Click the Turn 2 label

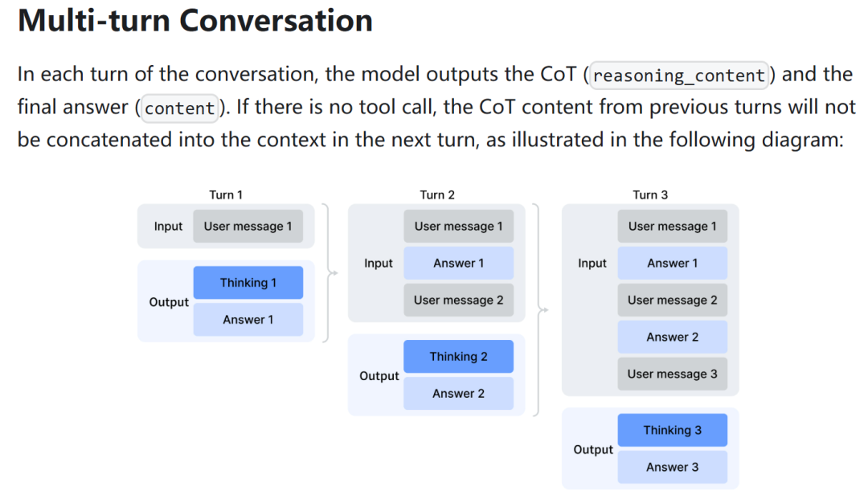point(436,195)
